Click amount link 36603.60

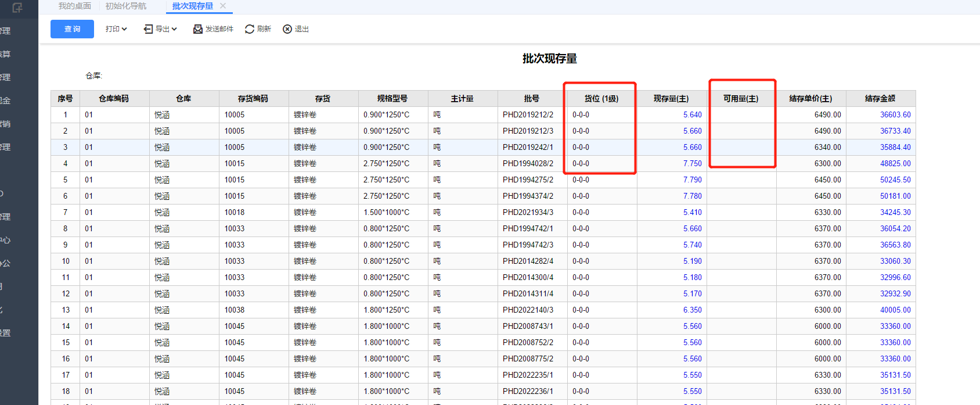point(895,115)
